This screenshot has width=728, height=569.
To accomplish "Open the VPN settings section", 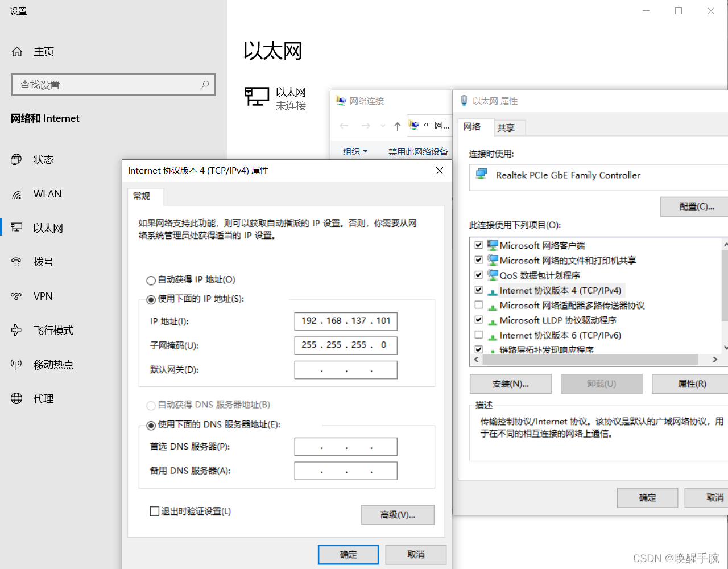I will 43,296.
